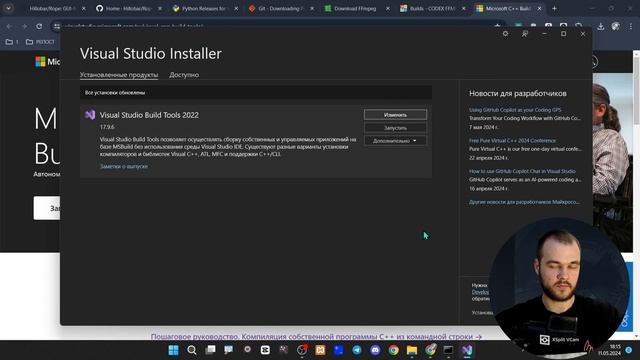Click the Visual Studio Build Tools purple logo
Viewport: 640px width, 360px height.
tap(90, 115)
